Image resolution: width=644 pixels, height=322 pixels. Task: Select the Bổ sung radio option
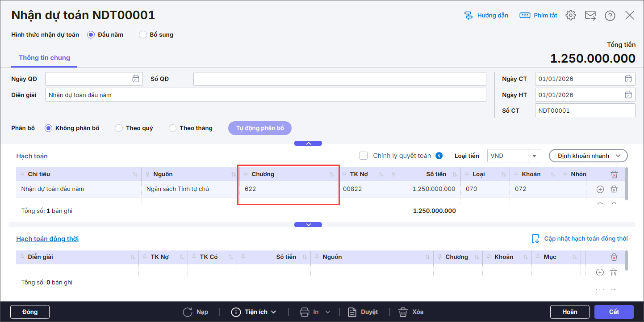[143, 34]
